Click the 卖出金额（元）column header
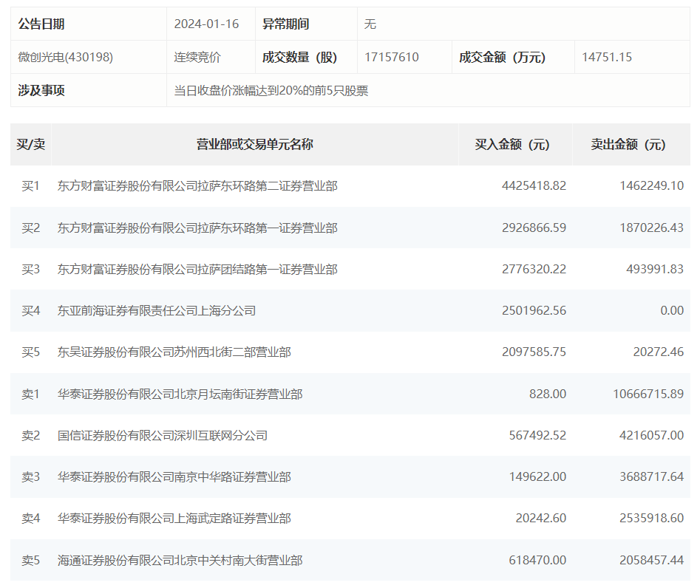Image resolution: width=700 pixels, height=588 pixels. click(628, 144)
